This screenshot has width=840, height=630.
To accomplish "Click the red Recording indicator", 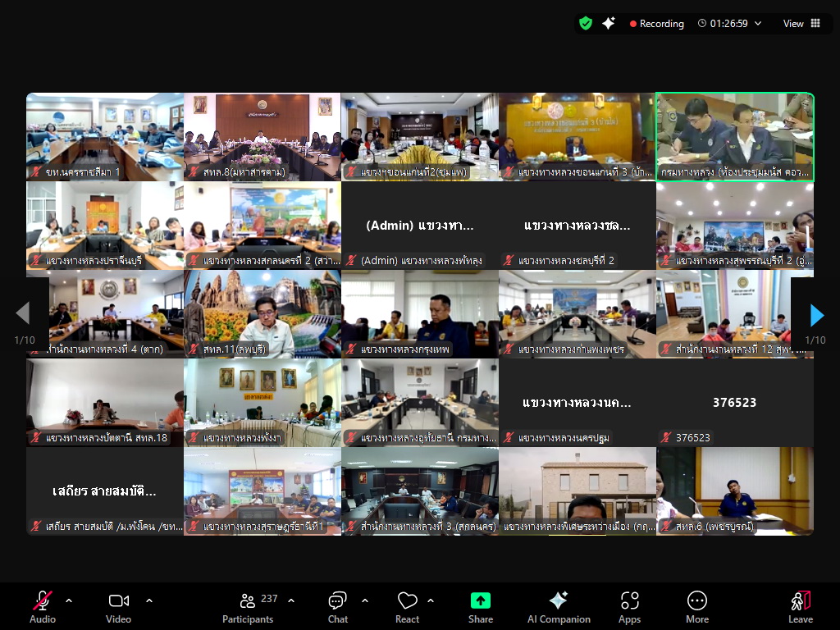I will [x=656, y=24].
